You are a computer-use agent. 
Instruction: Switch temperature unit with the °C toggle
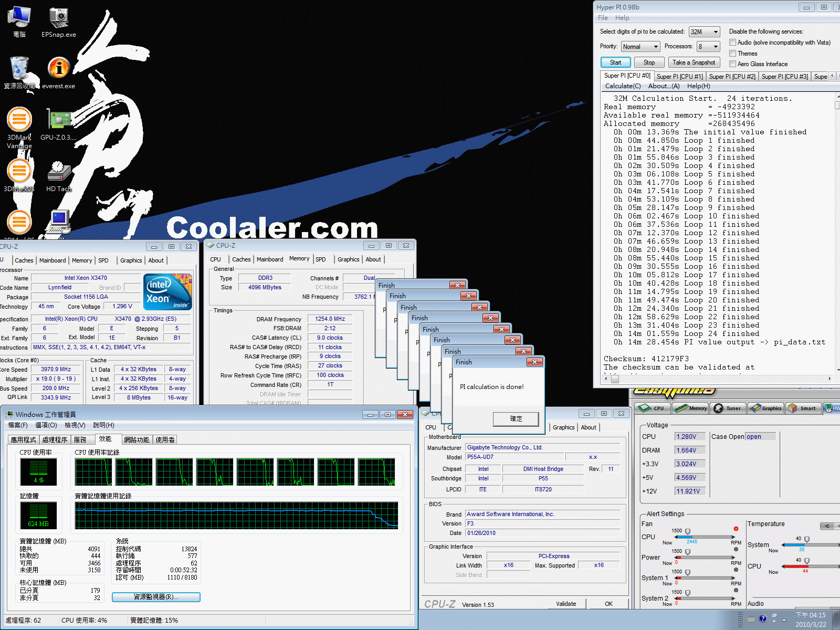click(828, 526)
